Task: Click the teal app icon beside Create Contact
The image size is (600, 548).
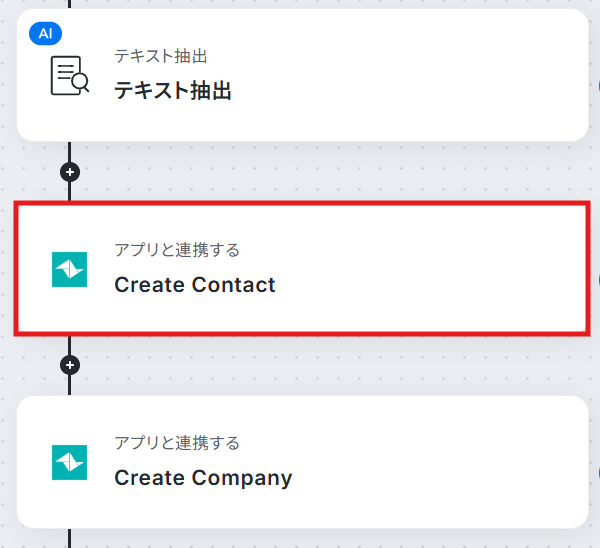Action: pos(69,269)
